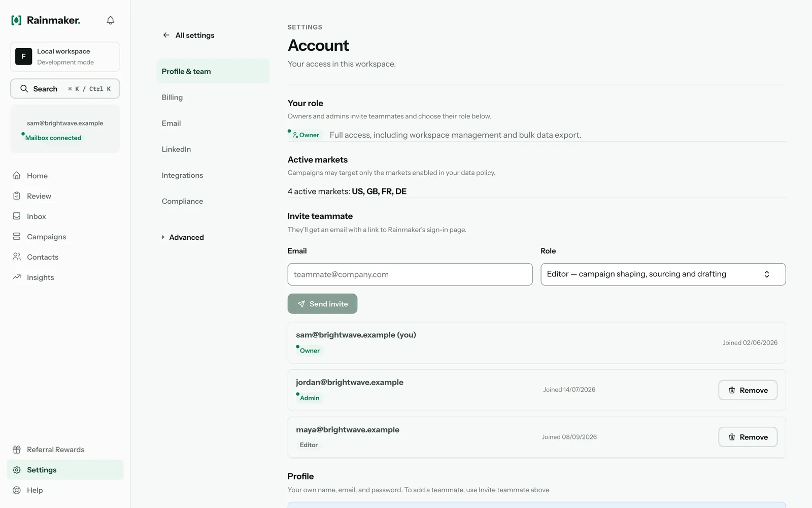Click the Campaigns stack icon
The image size is (812, 508).
tap(17, 236)
